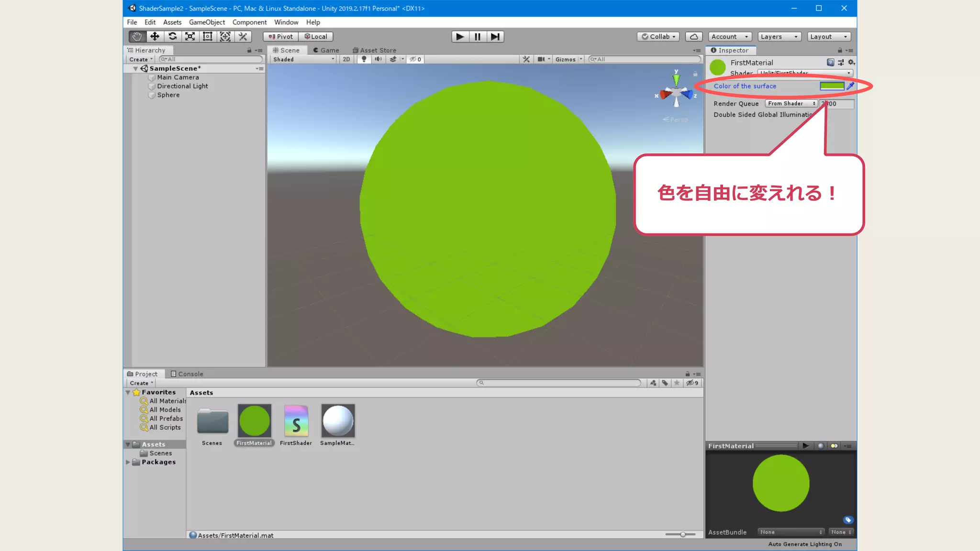Open the Layers dropdown
The image size is (980, 551).
779,36
